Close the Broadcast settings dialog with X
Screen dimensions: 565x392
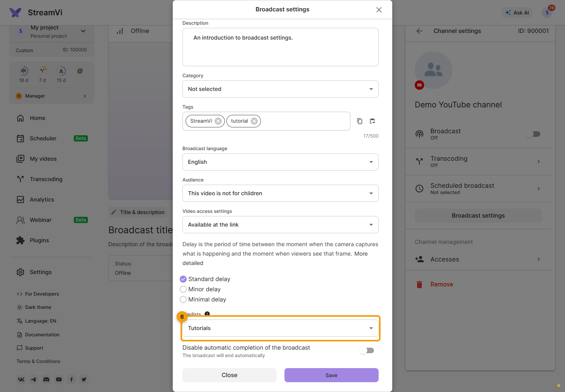tap(379, 10)
